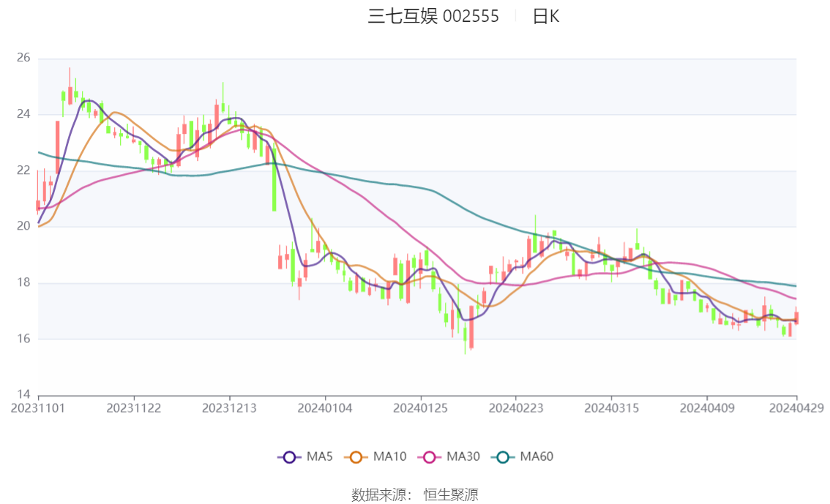Screen dimensions: 830x504
Task: Click the 三七互娱 002555 chart title
Action: 433,16
